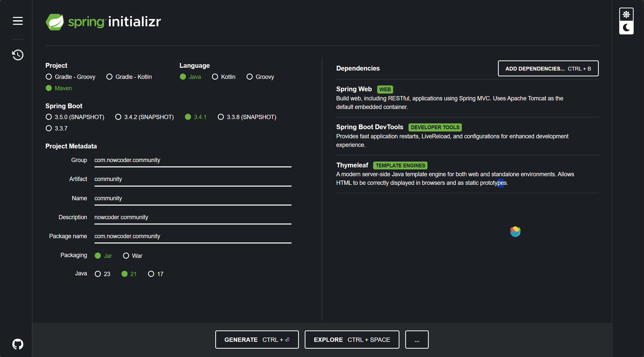
Task: Select the Spring Boot DevTools dependency
Action: (x=369, y=127)
